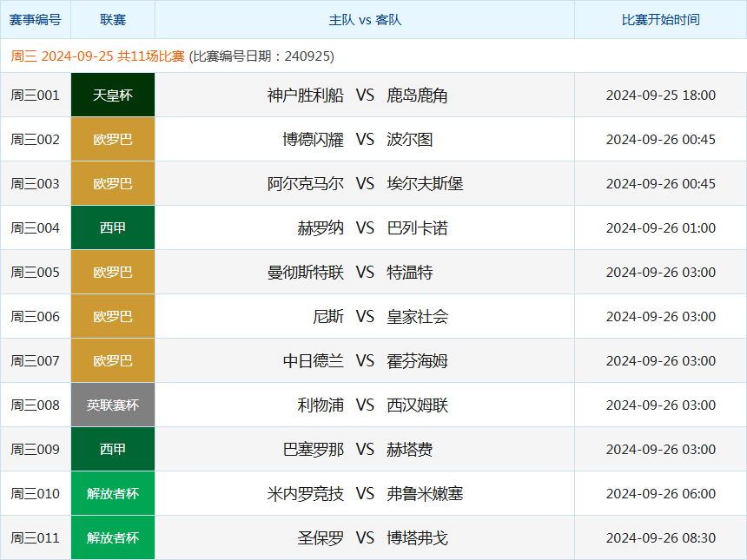Click the 赛事编号 column header
Image resolution: width=747 pixels, height=560 pixels.
tap(36, 19)
